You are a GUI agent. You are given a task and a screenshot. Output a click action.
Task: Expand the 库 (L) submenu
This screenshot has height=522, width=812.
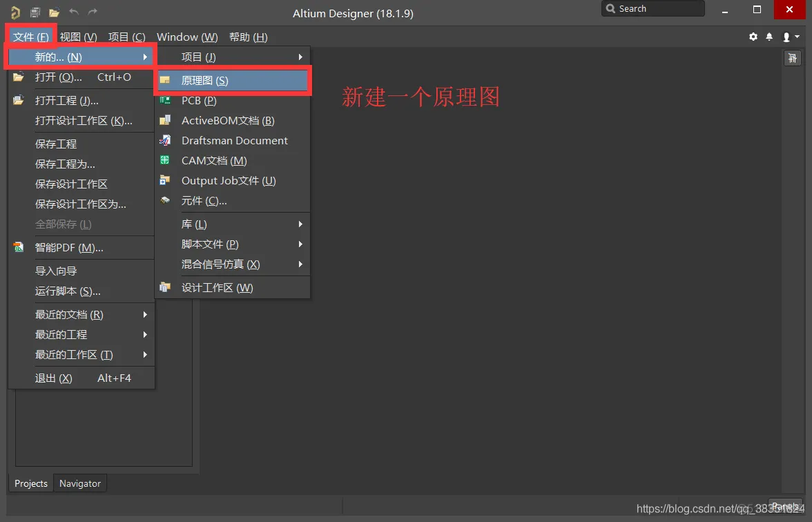(233, 224)
